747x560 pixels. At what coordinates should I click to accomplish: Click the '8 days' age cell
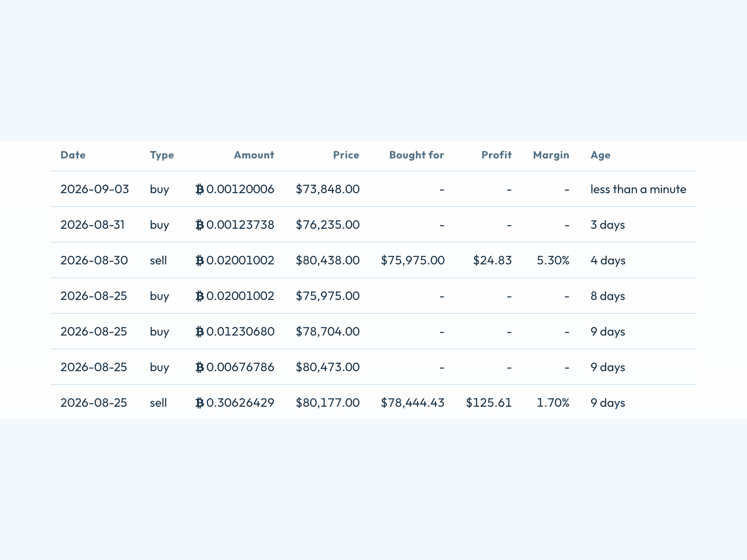click(x=608, y=296)
